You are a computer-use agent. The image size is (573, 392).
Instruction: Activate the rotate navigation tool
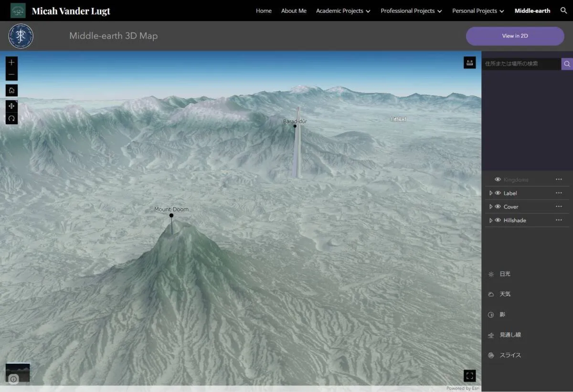pos(11,118)
